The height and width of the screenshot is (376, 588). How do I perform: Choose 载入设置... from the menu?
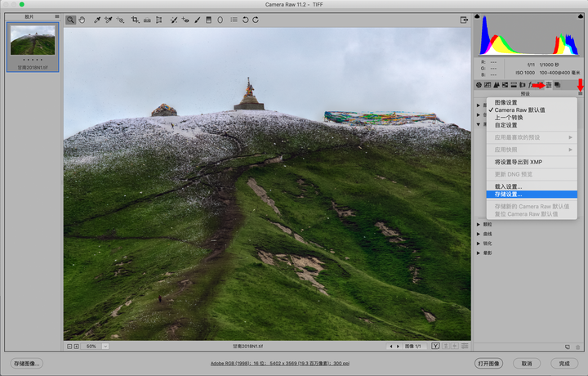[x=532, y=186]
